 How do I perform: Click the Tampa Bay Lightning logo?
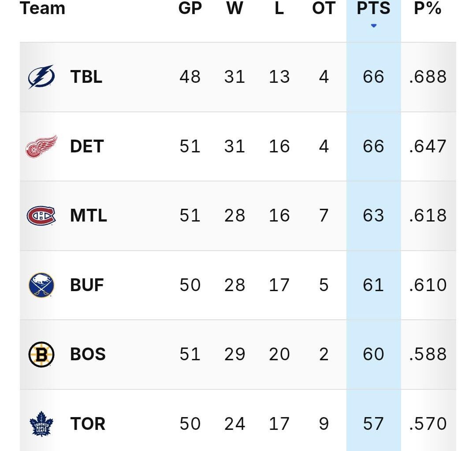click(x=41, y=77)
